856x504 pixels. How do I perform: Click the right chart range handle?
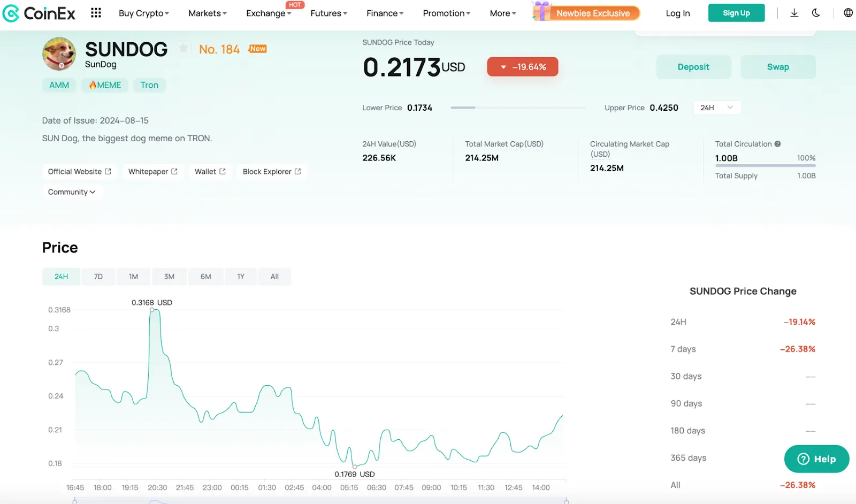[566, 501]
